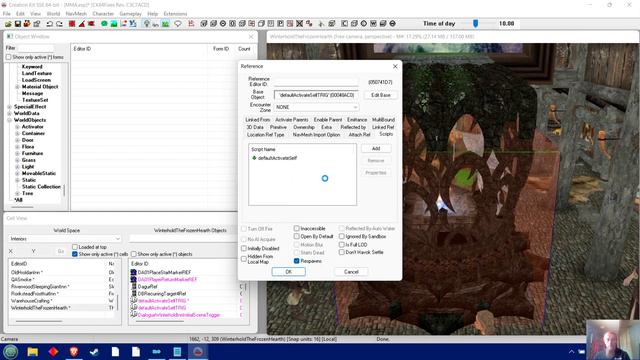Screen dimensions: 640x360
Task: Click the open file folder toolbar icon
Action: click(x=8, y=24)
